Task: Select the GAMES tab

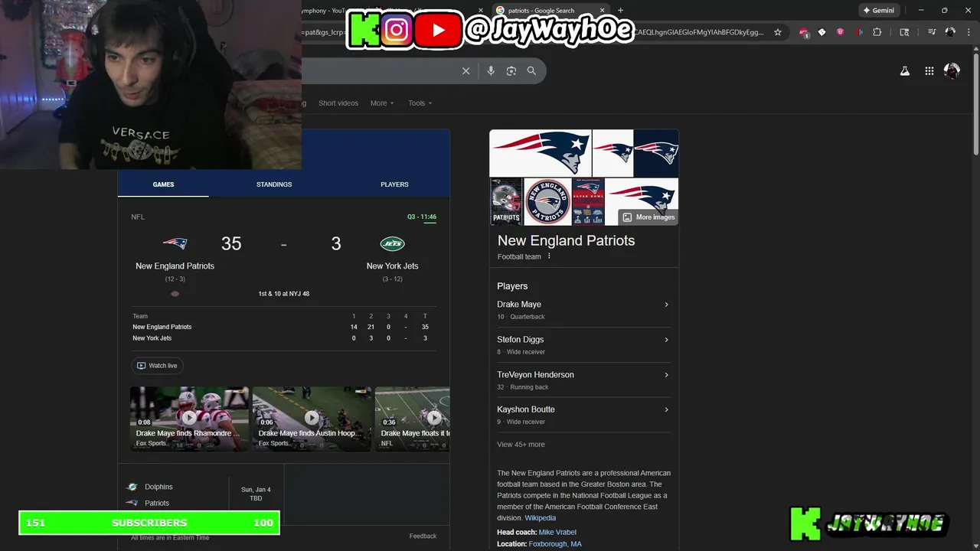Action: (x=163, y=184)
